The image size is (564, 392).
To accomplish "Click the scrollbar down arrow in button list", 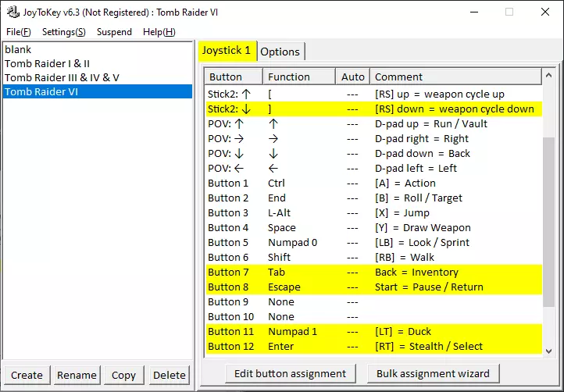I will [548, 351].
